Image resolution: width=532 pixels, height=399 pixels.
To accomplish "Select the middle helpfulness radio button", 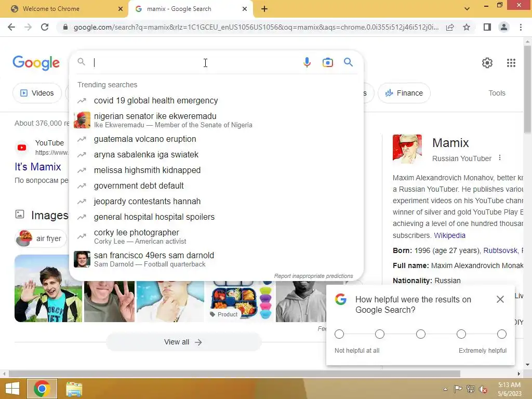I will pyautogui.click(x=421, y=334).
